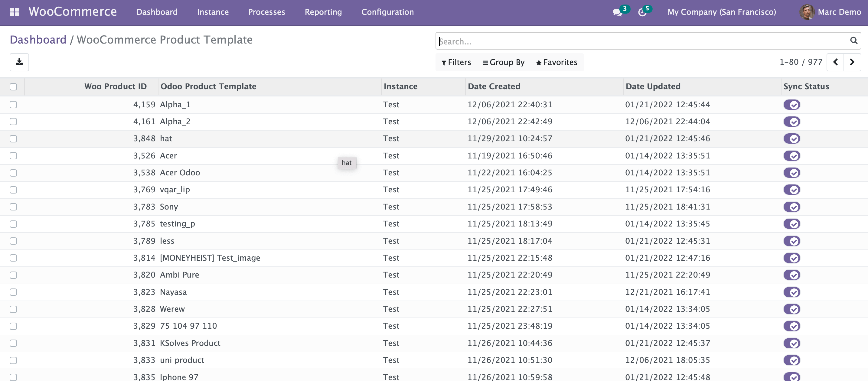Image resolution: width=868 pixels, height=381 pixels.
Task: Expand the Filters dropdown
Action: pyautogui.click(x=456, y=62)
